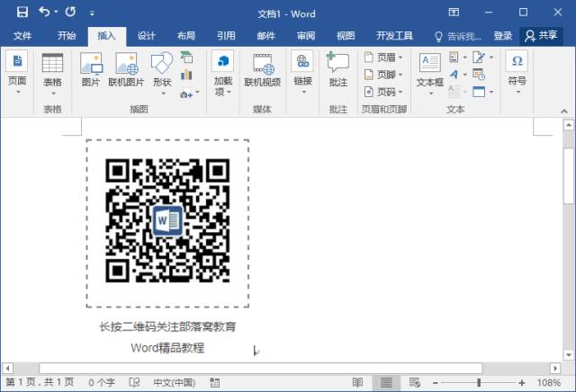Insert an online video with 联机视频
The width and height of the screenshot is (576, 392).
click(x=262, y=71)
